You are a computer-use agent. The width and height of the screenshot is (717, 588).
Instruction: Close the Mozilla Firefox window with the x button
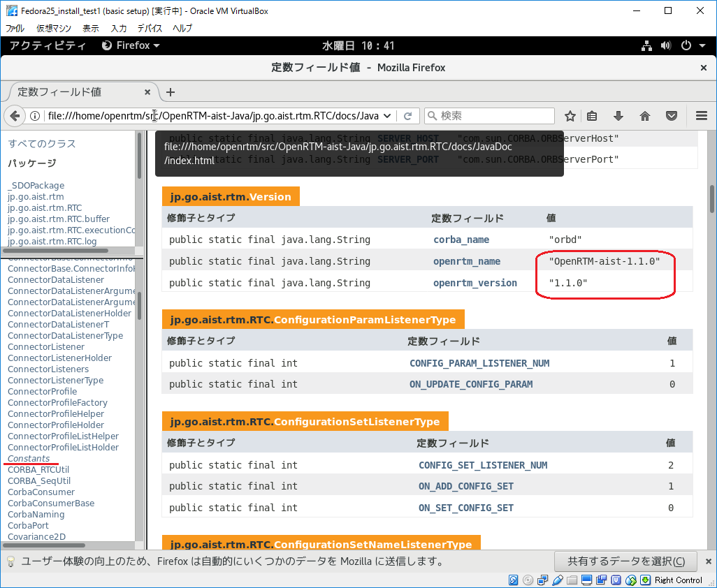704,68
